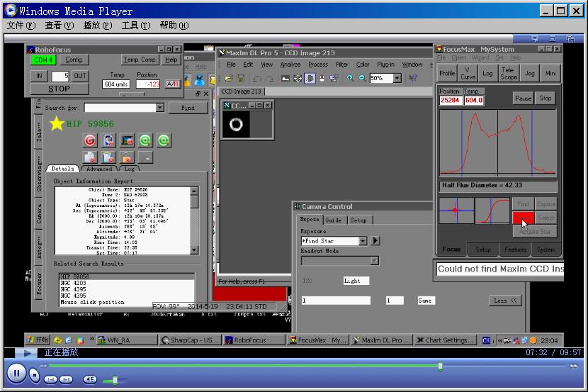Click the start exposure arrow in Camera Control
This screenshot has height=392, width=588.
[x=375, y=240]
